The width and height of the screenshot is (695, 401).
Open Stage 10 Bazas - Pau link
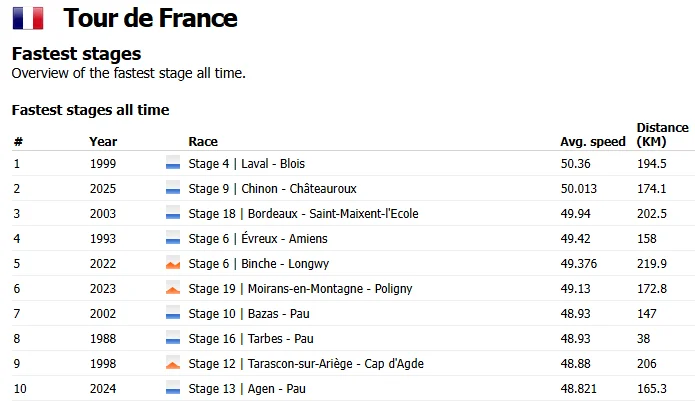pyautogui.click(x=249, y=314)
